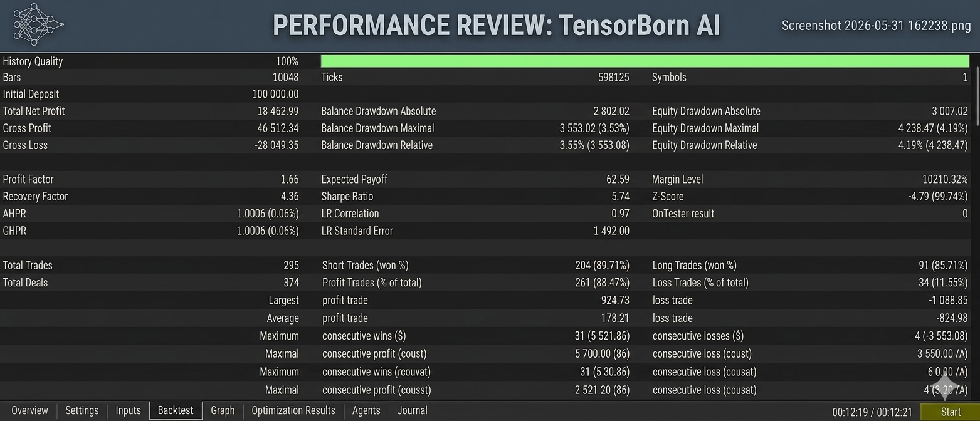The image size is (980, 421).
Task: Select the Initial Deposit value 100 000.00
Action: [275, 94]
